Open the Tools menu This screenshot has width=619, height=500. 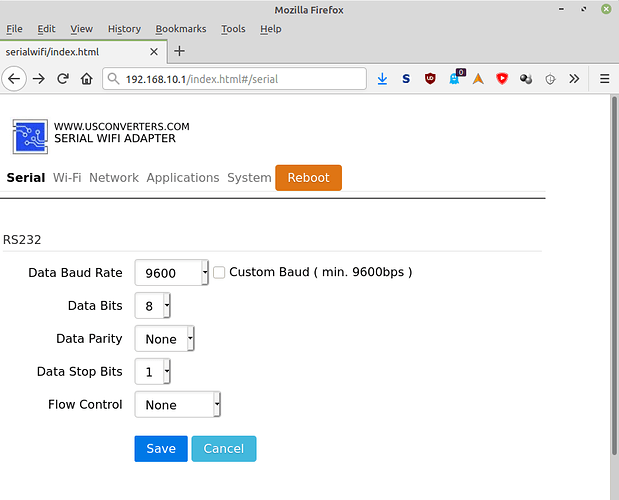coord(233,29)
